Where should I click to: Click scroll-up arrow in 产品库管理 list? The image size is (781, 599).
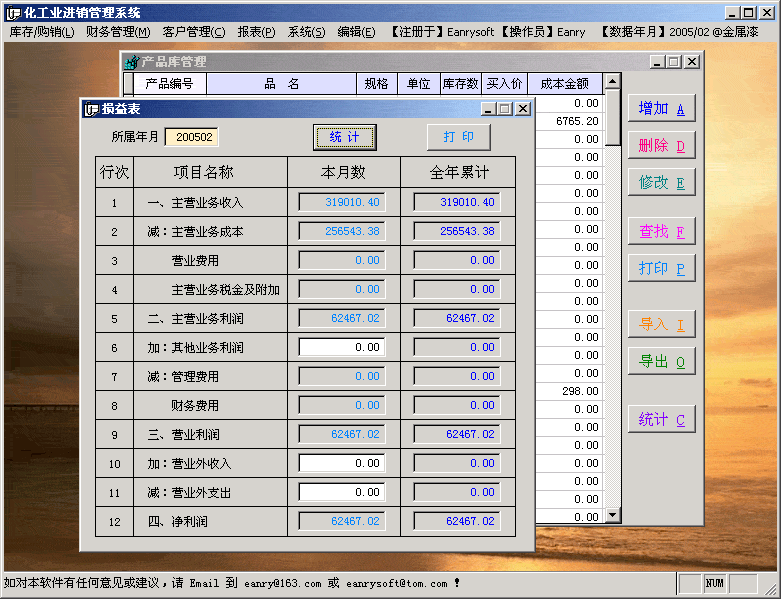click(x=613, y=81)
